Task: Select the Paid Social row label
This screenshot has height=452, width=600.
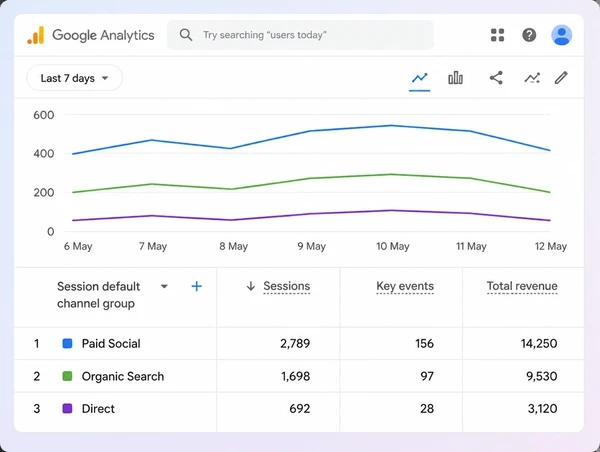Action: pos(111,343)
